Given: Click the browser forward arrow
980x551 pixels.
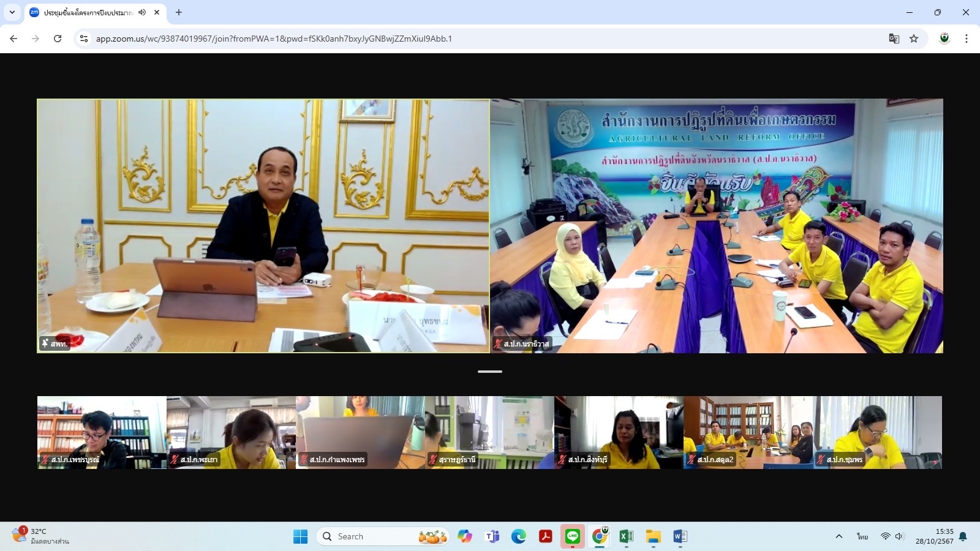Looking at the screenshot, I should [36, 39].
